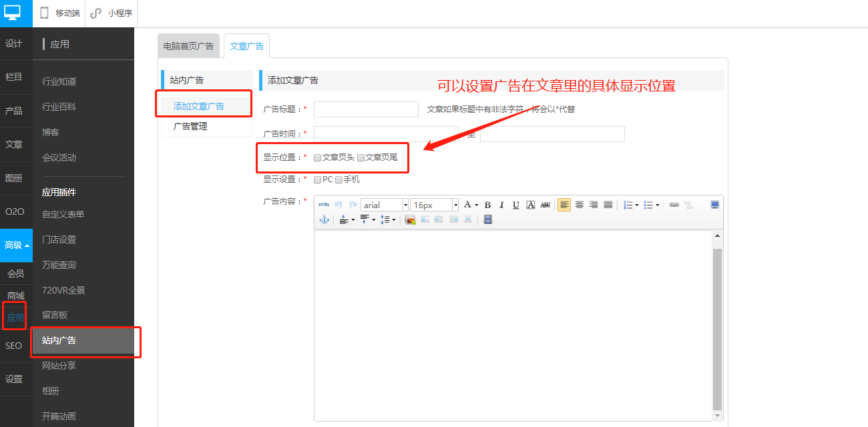868x427 pixels.
Task: Set image alignment to center
Action: [468, 220]
